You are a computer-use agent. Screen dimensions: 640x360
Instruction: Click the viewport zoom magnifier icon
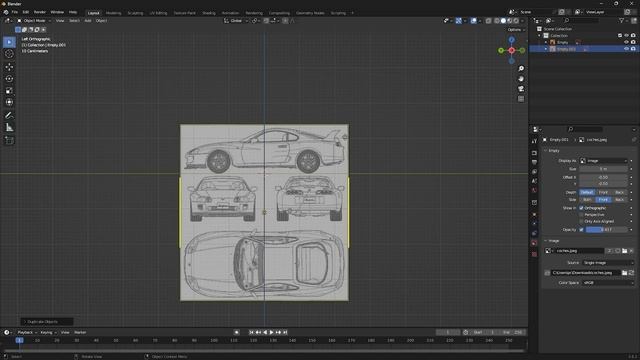(x=521, y=69)
